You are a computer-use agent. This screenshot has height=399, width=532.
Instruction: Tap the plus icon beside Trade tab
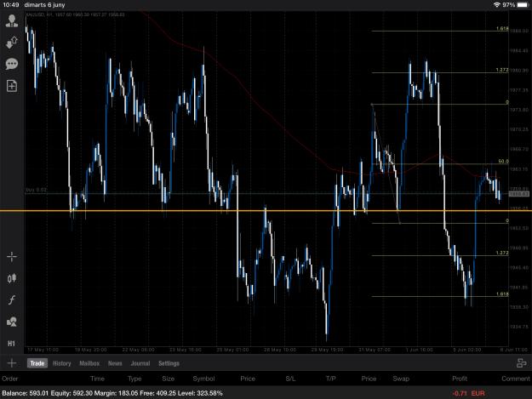pos(12,363)
